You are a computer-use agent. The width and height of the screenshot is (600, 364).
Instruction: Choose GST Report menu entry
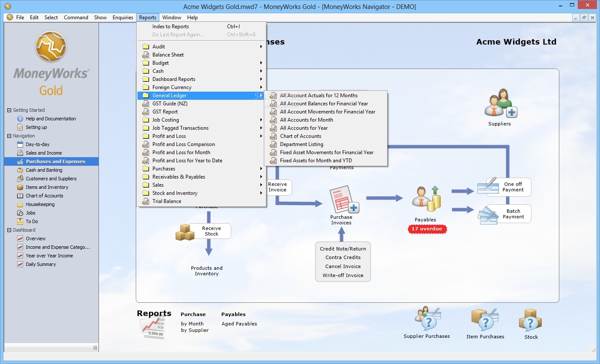(x=201, y=112)
